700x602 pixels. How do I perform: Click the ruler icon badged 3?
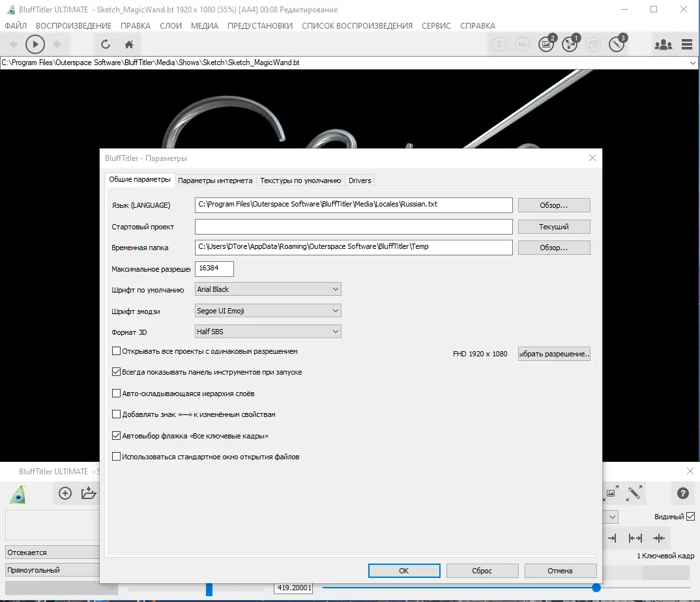point(617,43)
